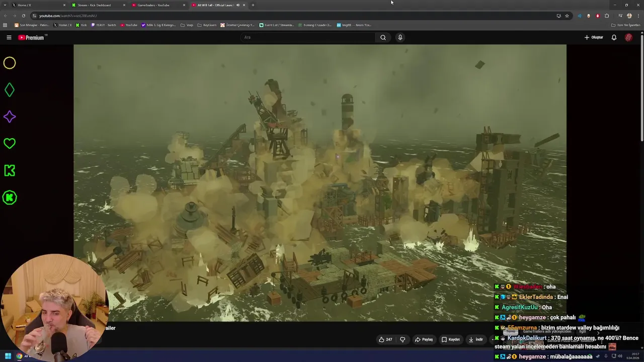The width and height of the screenshot is (644, 362).
Task: Open the Chrome three-dot menu
Action: (x=638, y=16)
